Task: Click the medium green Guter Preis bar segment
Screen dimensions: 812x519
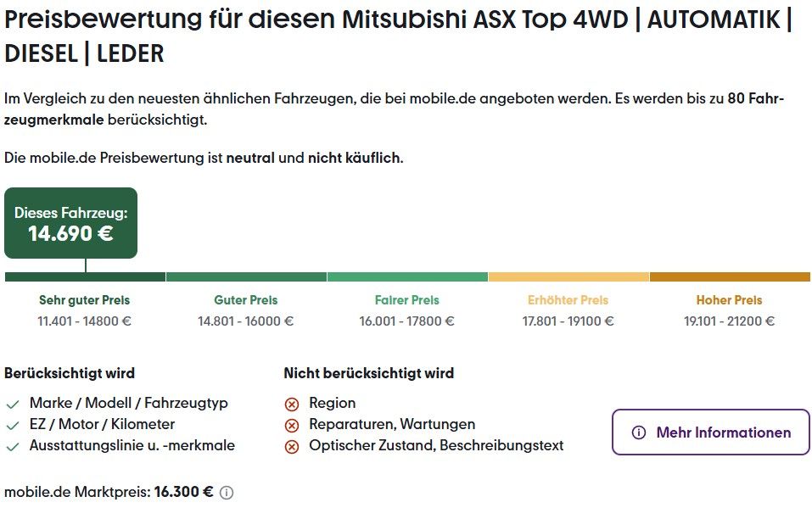Action: [247, 276]
